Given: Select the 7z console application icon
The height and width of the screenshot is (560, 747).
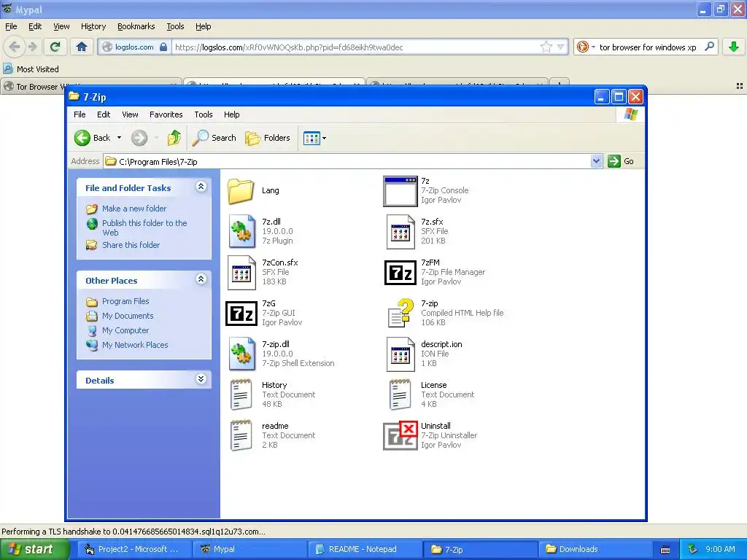Looking at the screenshot, I should [x=400, y=191].
